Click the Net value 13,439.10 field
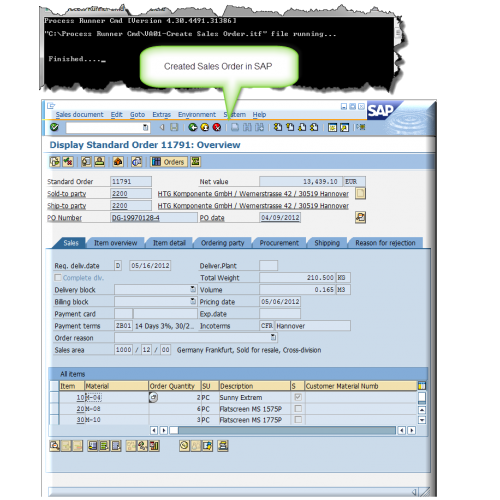Screen dimensions: 500x500 tap(301, 181)
